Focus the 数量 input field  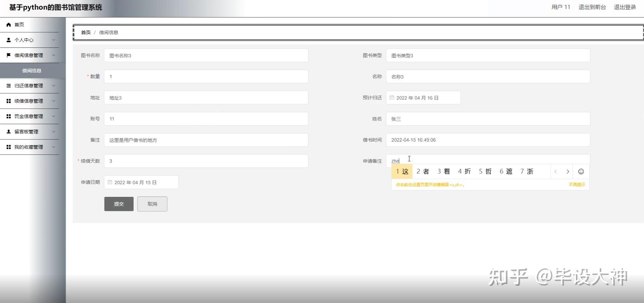[206, 76]
